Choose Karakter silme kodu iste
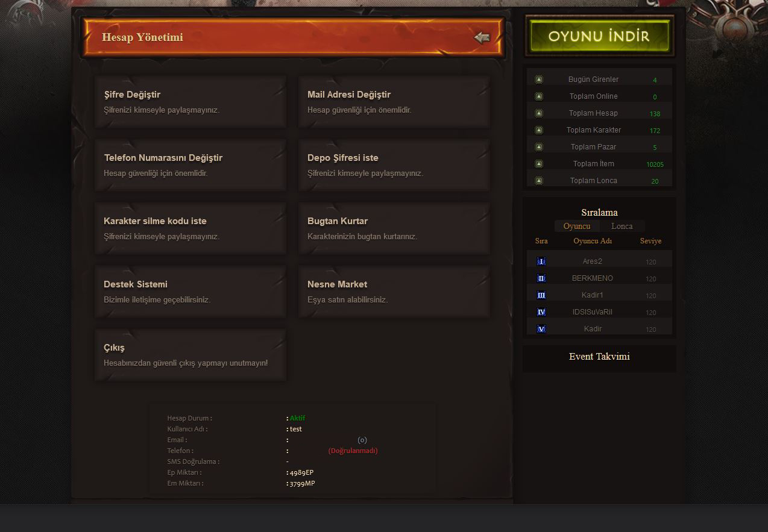This screenshot has width=768, height=532. click(x=190, y=228)
